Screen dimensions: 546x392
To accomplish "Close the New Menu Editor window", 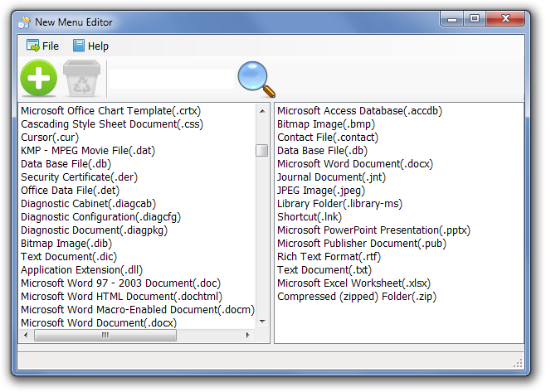I will 505,19.
